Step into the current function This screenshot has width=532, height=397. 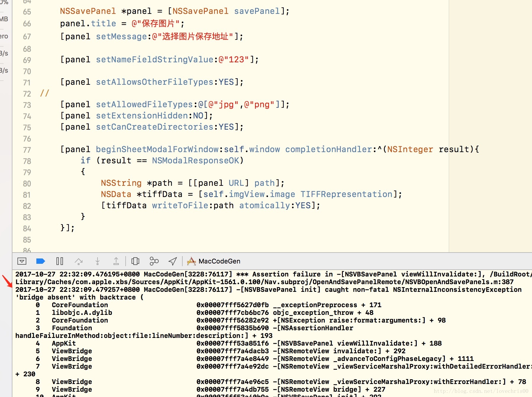(x=97, y=261)
